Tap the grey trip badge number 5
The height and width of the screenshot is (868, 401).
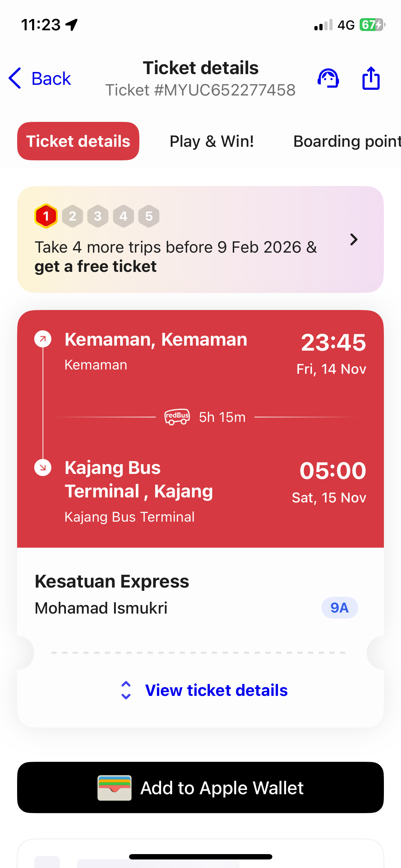click(x=149, y=216)
